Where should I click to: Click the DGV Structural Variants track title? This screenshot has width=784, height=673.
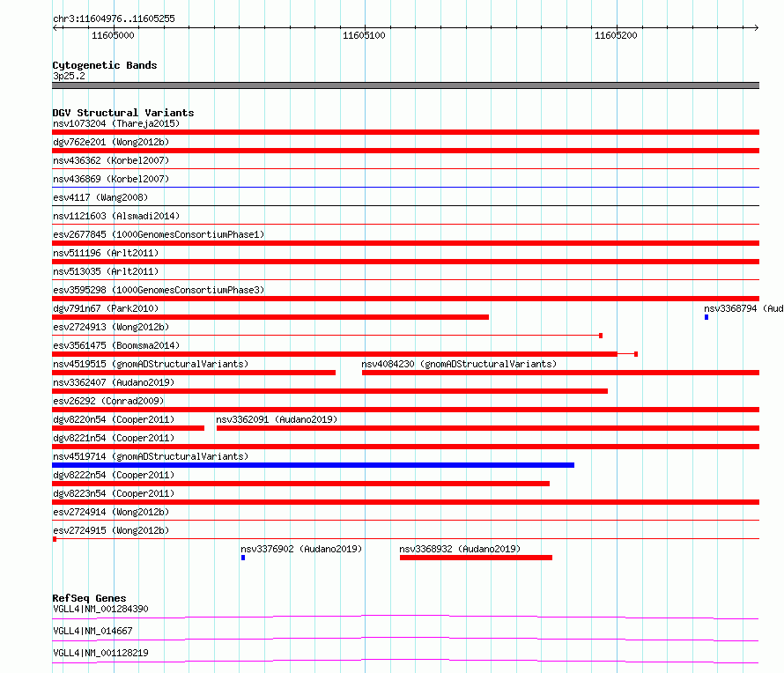(x=123, y=113)
